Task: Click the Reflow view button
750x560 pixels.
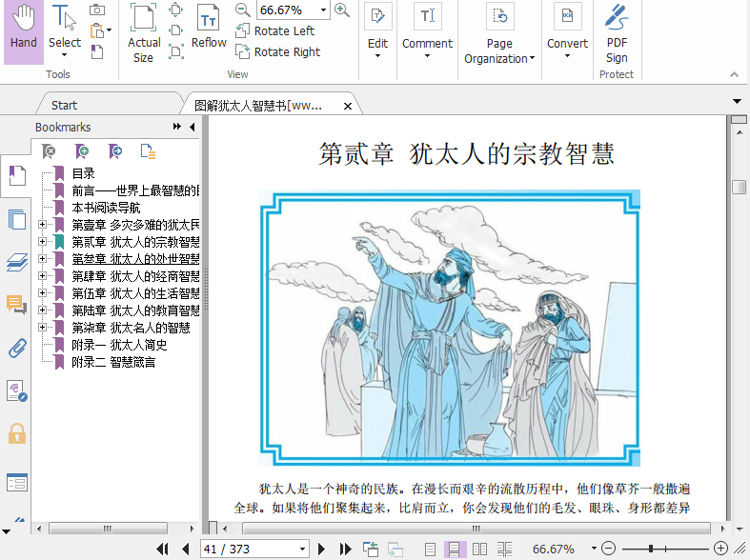Action: tap(209, 29)
